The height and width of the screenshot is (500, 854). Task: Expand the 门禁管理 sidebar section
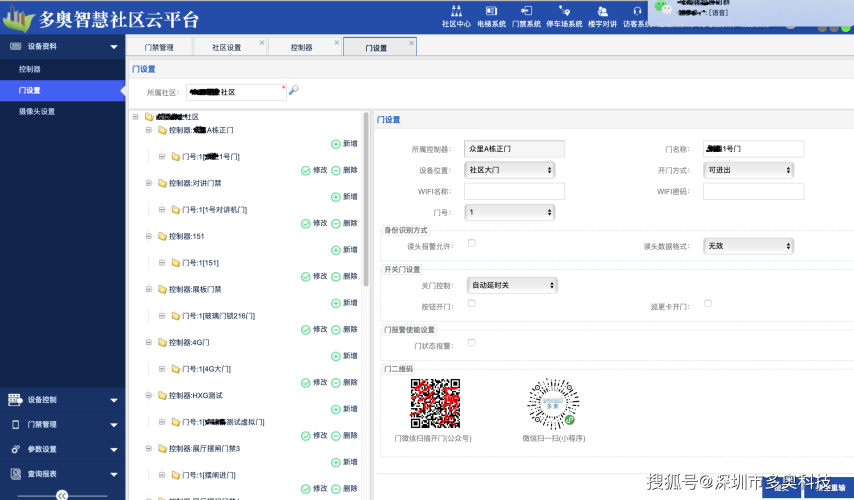point(63,424)
